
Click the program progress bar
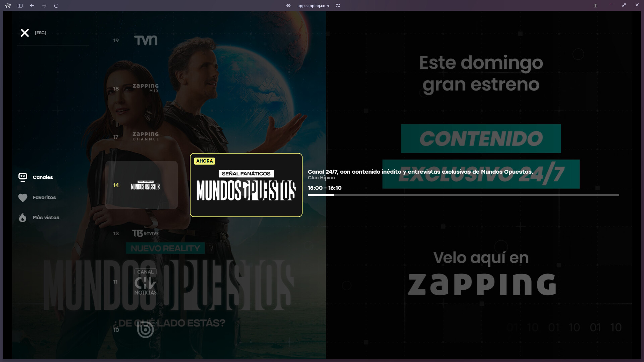click(463, 195)
